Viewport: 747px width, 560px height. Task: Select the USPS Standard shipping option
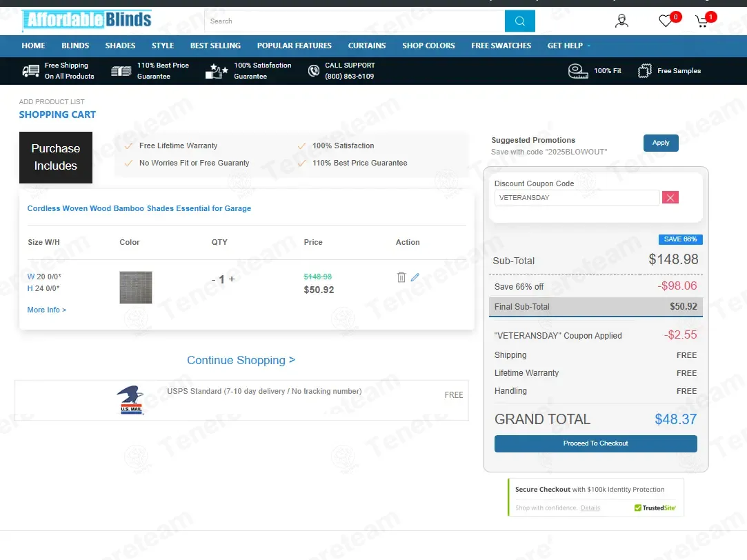(241, 400)
